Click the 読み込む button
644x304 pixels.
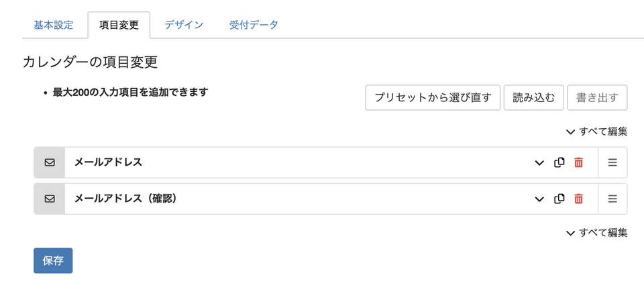(x=533, y=97)
